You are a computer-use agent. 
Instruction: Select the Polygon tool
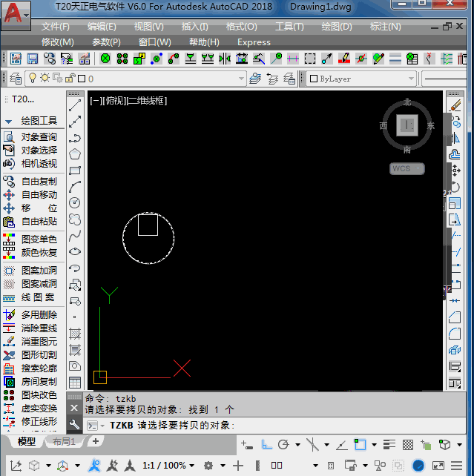(75, 154)
